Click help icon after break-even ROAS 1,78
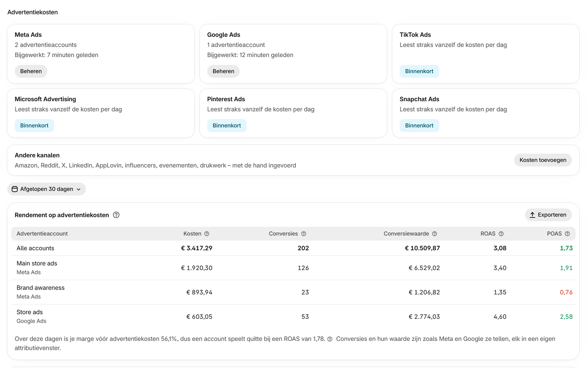 330,339
